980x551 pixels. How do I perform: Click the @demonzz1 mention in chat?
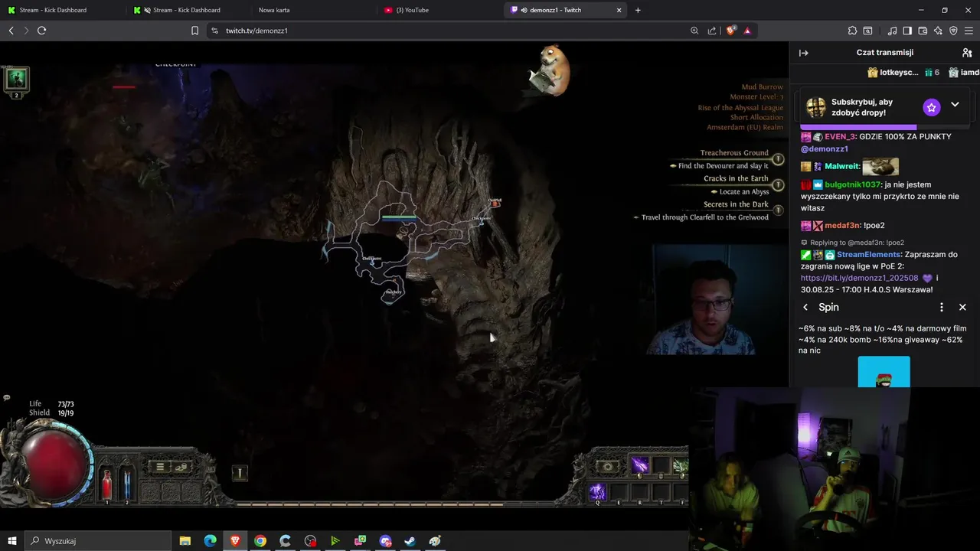coord(824,148)
